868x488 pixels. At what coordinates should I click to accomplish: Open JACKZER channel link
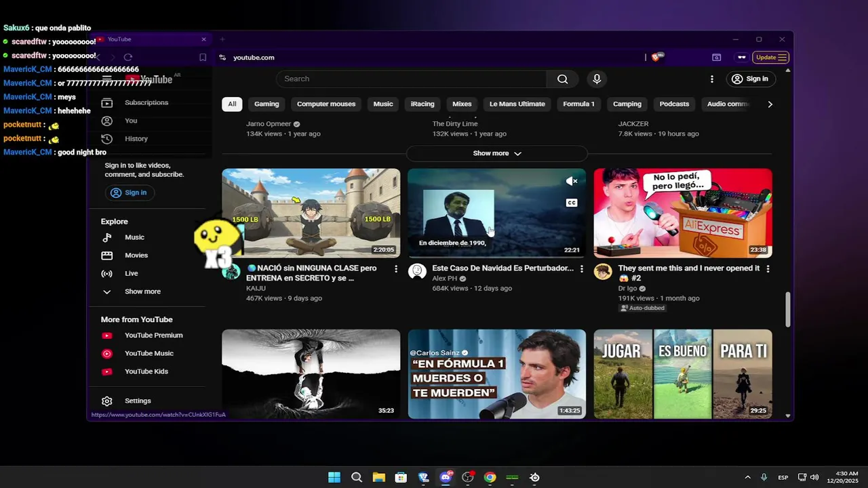(633, 124)
